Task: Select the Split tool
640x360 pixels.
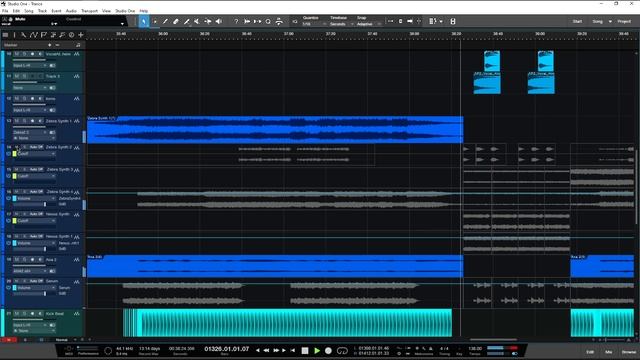Action: [165, 22]
